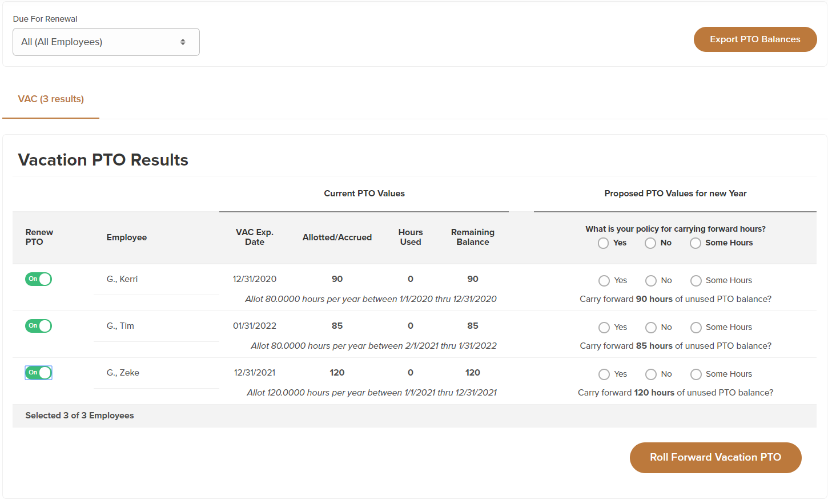The image size is (828, 504).
Task: Click 'Carry forward 120 hours' question text
Action: tap(676, 393)
